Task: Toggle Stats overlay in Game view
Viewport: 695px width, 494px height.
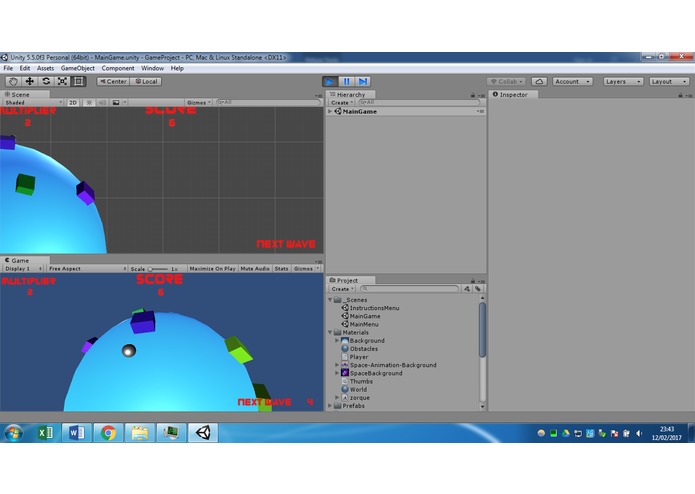Action: click(x=281, y=268)
